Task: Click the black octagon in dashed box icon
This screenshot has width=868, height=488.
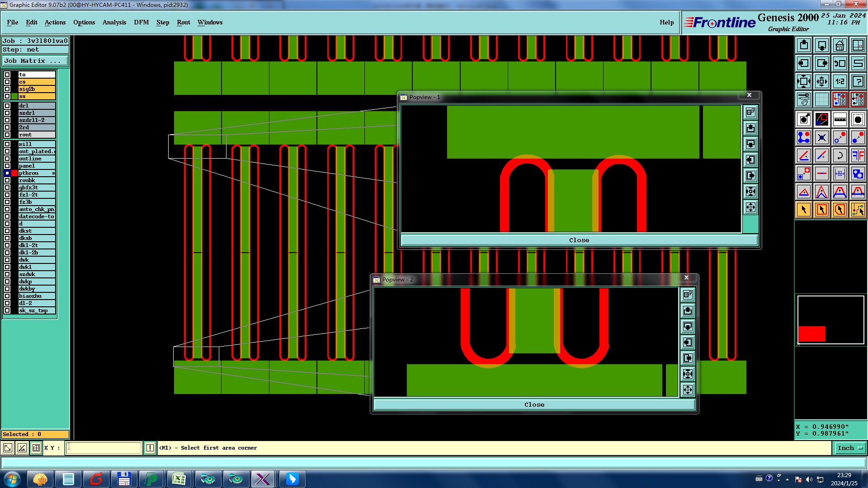Action: point(858,119)
